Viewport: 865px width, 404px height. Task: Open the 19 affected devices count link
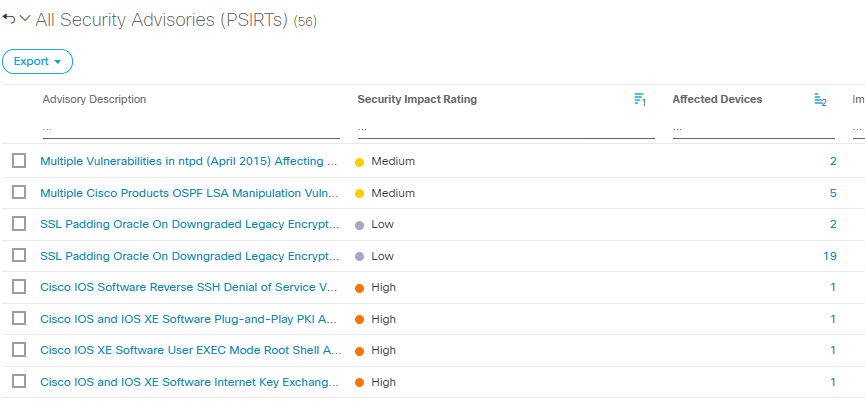pos(829,256)
